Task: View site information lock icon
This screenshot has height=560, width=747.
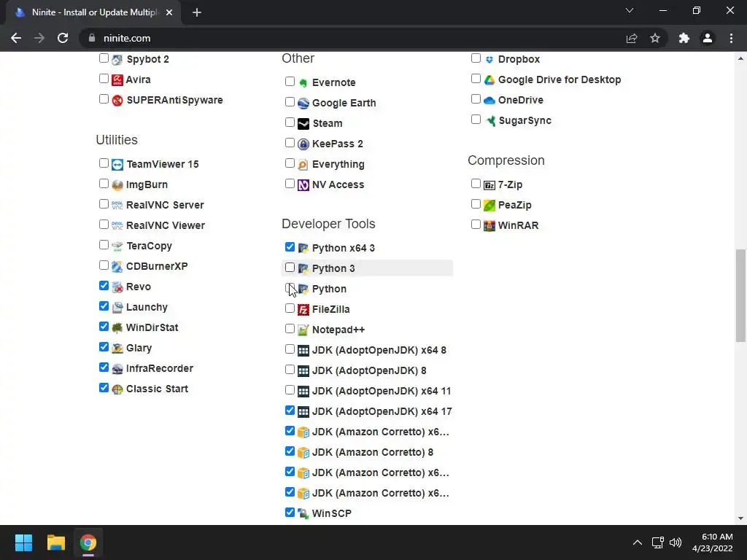Action: point(92,38)
